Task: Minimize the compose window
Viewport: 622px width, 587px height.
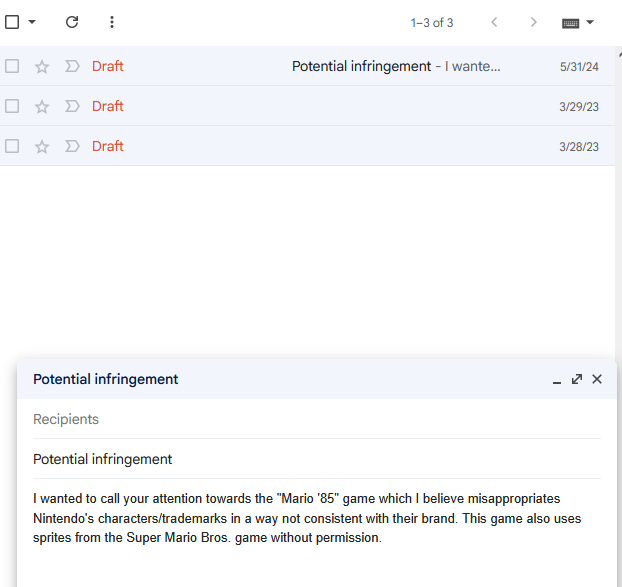Action: 557,380
